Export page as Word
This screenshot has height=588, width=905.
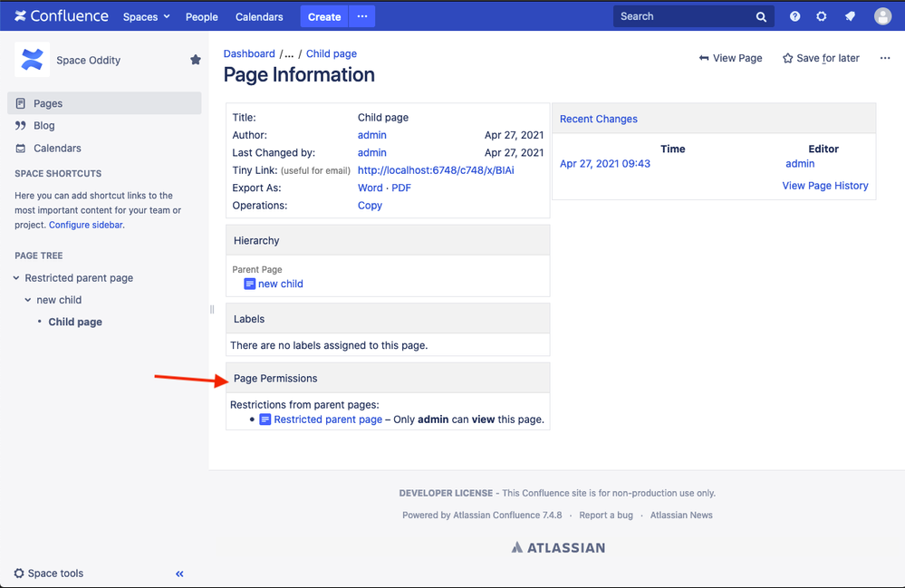(x=370, y=188)
